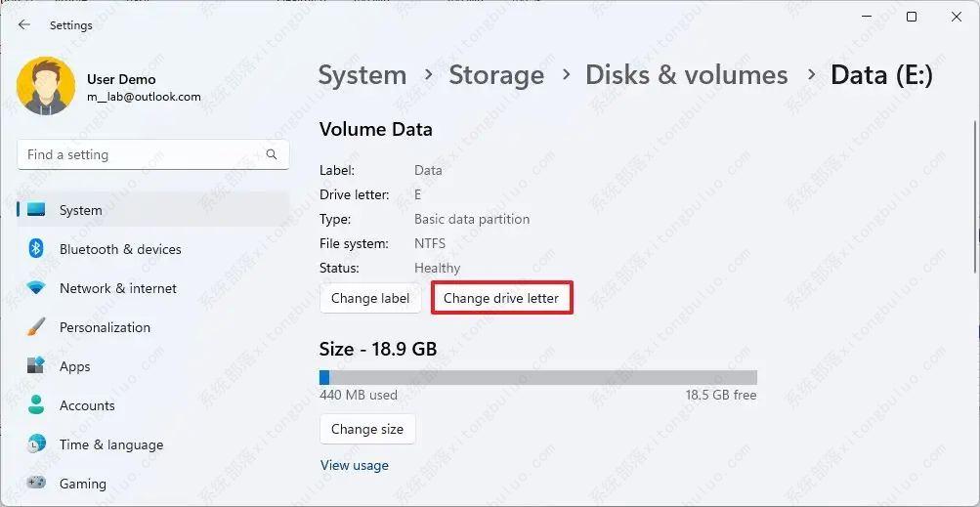Go to System in the breadcrumb
Screen dimensions: 980x507
click(x=362, y=75)
